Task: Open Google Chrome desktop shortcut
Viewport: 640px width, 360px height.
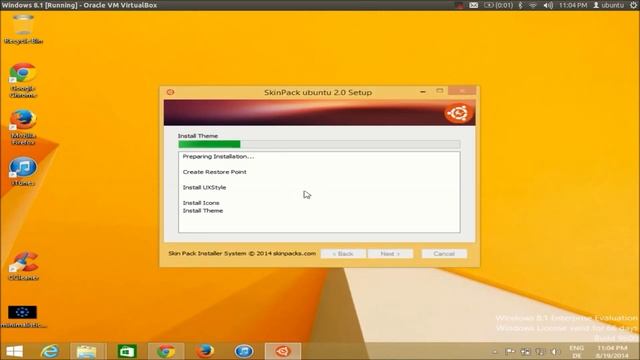Action: pos(23,80)
